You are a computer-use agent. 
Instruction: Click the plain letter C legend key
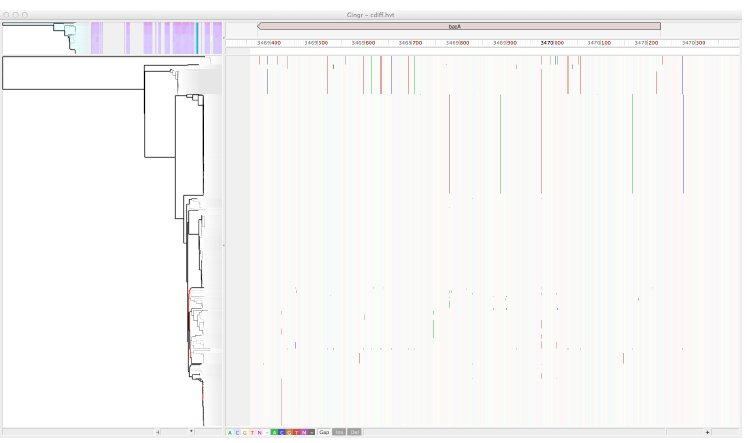(237, 433)
